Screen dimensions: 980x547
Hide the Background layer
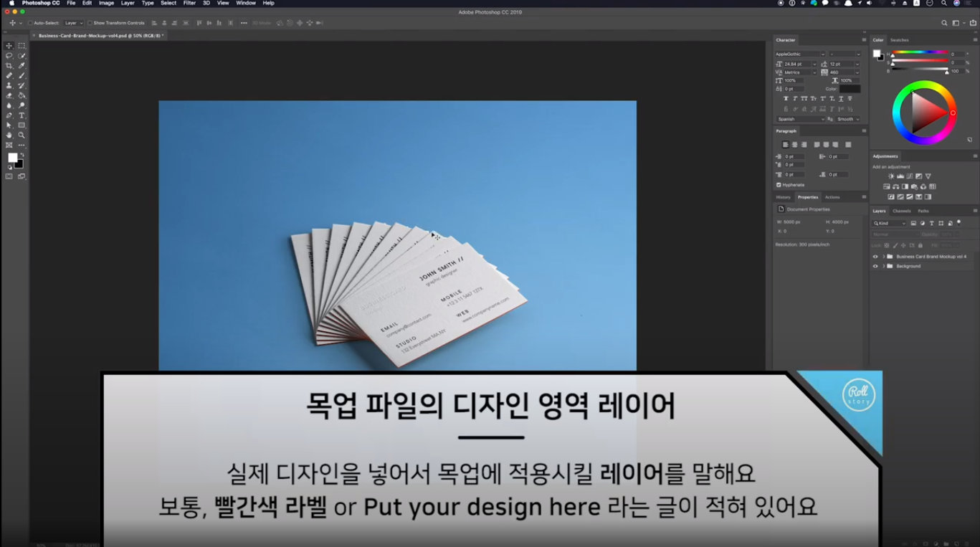point(875,266)
